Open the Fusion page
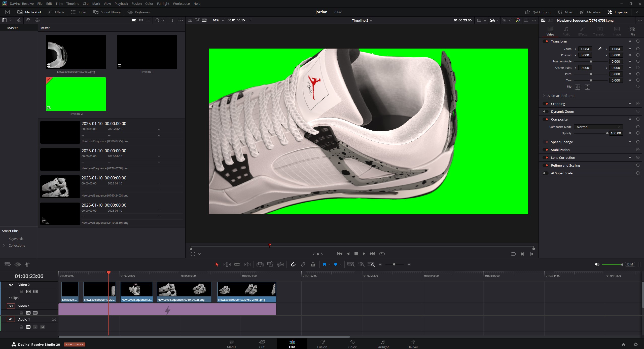The width and height of the screenshot is (644, 349). pyautogui.click(x=322, y=344)
